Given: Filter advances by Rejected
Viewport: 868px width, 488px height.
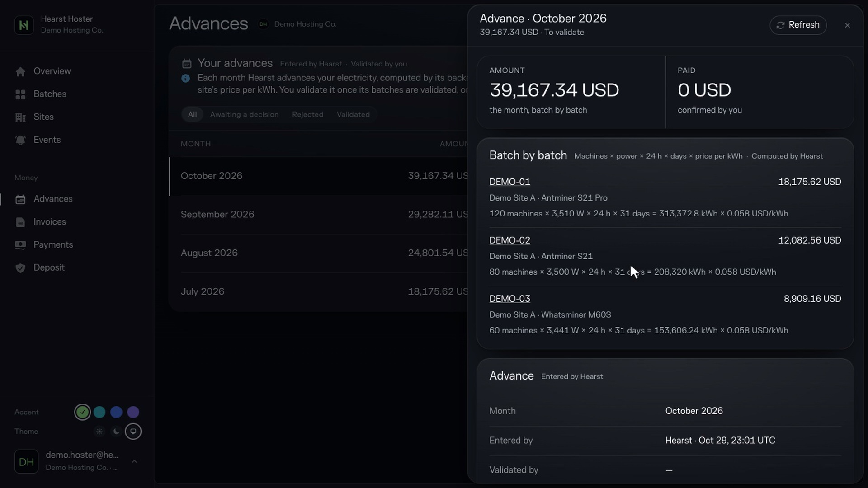Looking at the screenshot, I should click(x=307, y=114).
